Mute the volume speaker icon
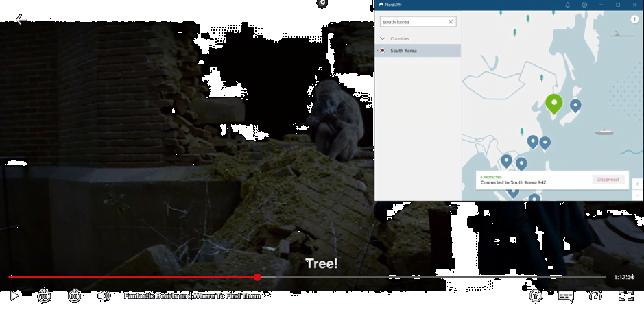 click(104, 295)
